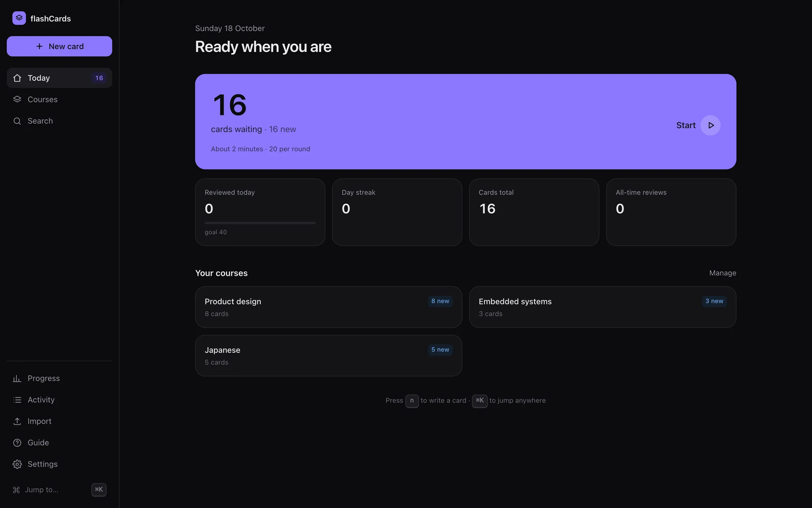Select Import label in the sidebar
Screen dimensions: 812x508
coord(39,421)
